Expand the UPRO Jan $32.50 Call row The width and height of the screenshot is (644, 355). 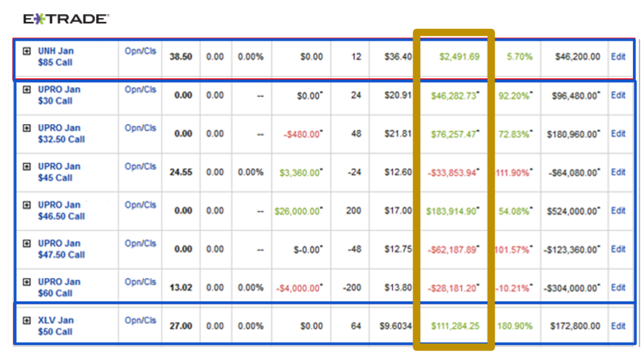click(x=27, y=128)
